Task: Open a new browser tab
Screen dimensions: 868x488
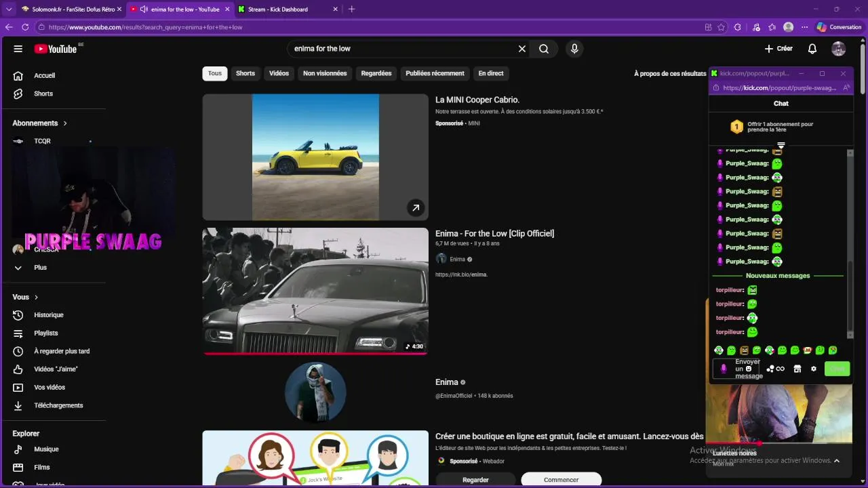Action: click(x=351, y=9)
